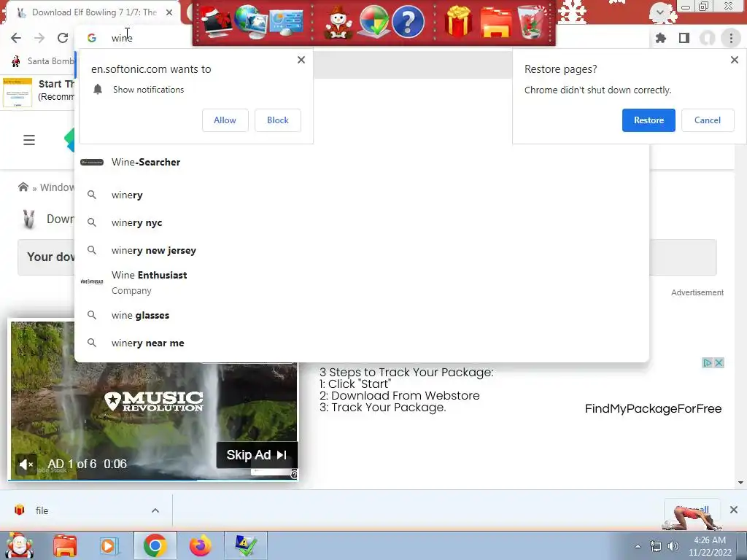
Task: Choose the winery nyc suggestion
Action: 362,222
